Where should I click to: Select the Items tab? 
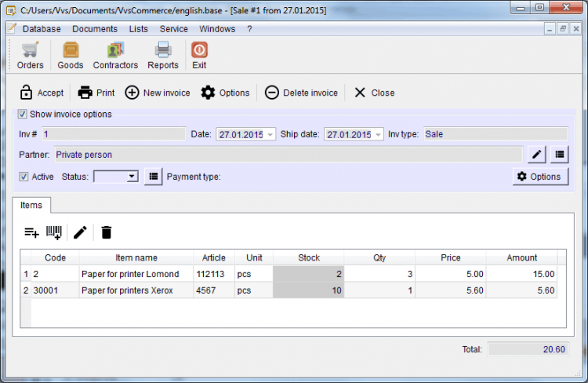tap(31, 205)
